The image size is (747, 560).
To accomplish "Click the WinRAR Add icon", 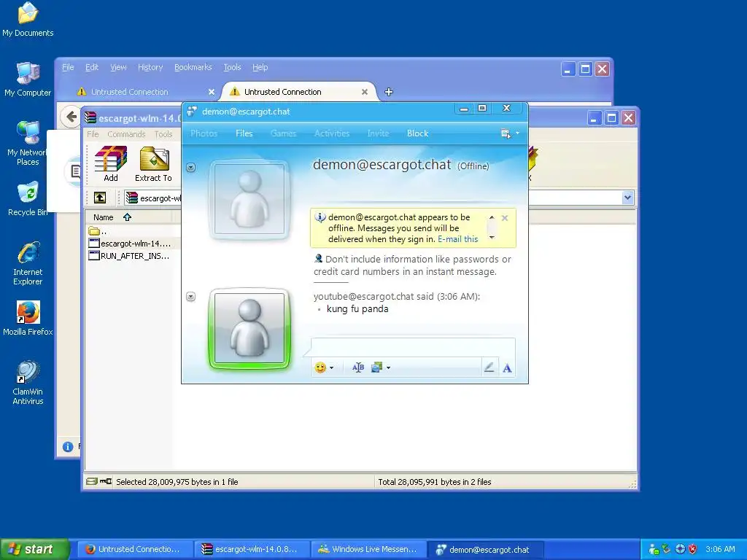I will tap(111, 164).
